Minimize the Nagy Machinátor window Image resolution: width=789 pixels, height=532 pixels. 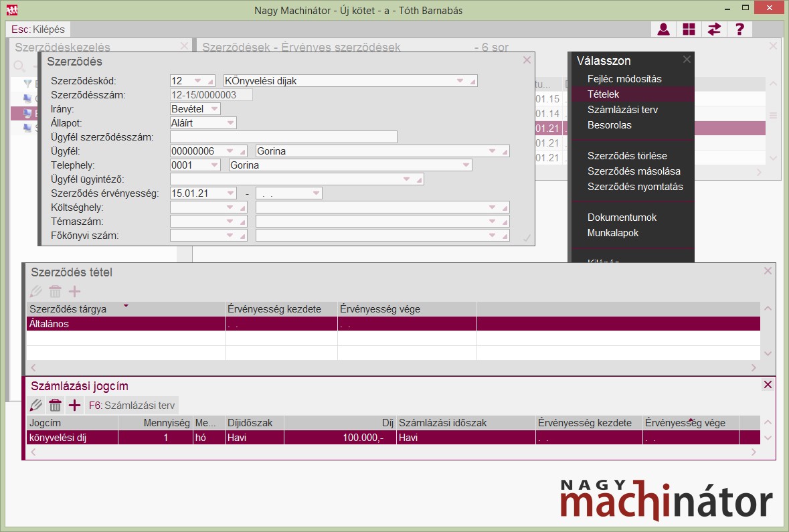tap(727, 9)
